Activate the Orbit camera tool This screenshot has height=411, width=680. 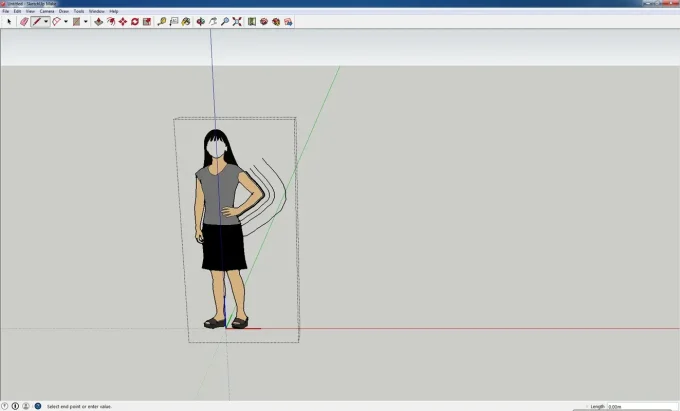201,21
